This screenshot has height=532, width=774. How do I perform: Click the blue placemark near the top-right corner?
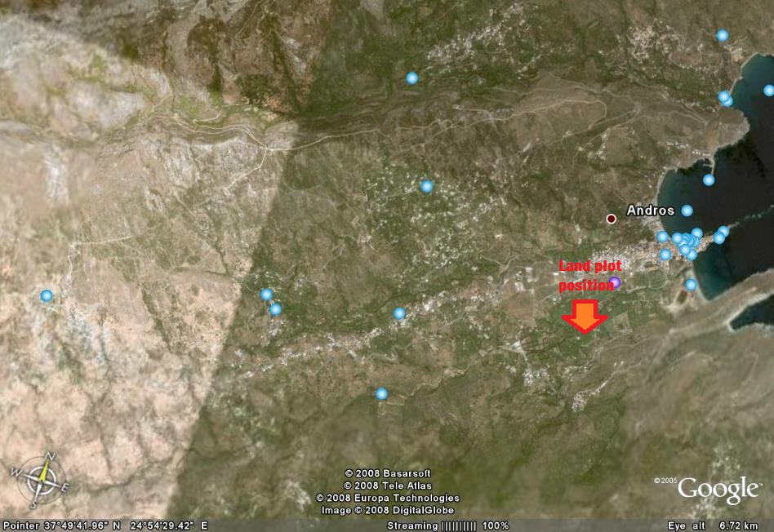point(723,36)
